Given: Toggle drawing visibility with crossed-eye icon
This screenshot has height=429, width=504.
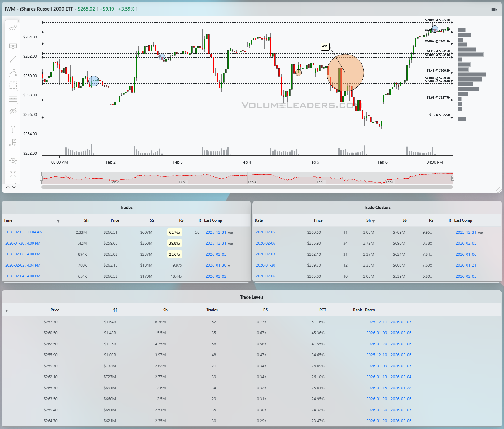Looking at the screenshot, I should pos(13,111).
